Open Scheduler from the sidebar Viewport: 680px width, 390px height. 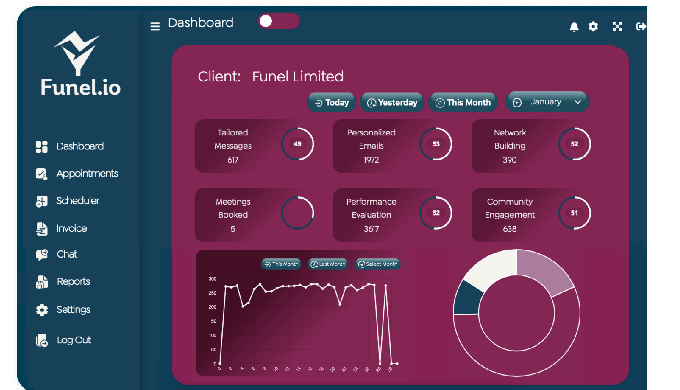(78, 201)
